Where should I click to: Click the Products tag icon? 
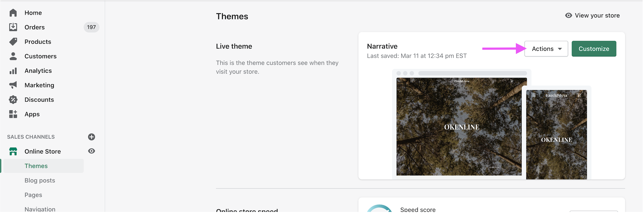coord(13,42)
